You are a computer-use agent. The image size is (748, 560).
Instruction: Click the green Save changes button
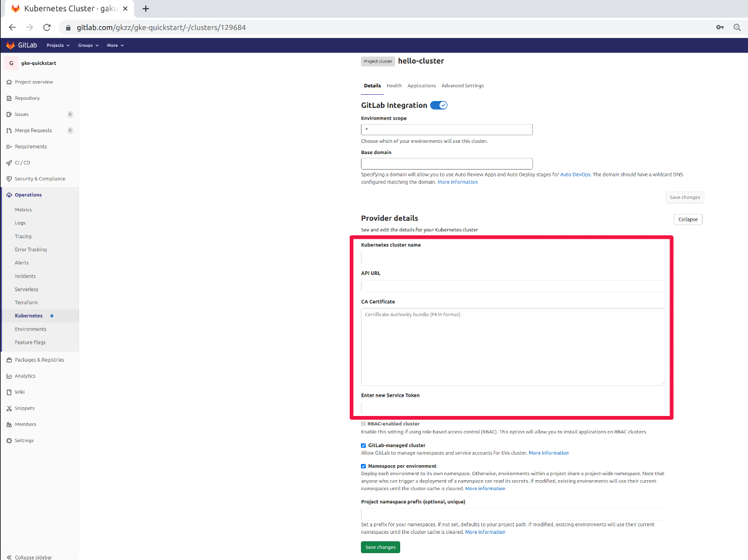tap(380, 547)
